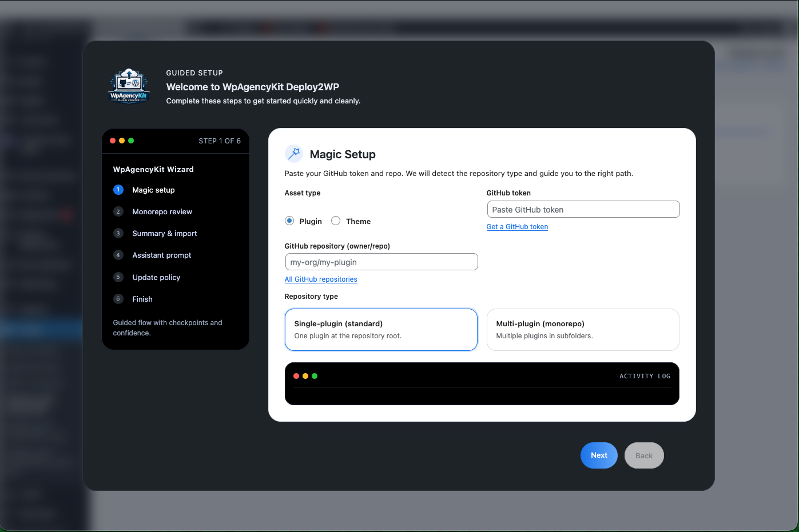
Task: Jump to the Summary & import step
Action: tap(164, 233)
